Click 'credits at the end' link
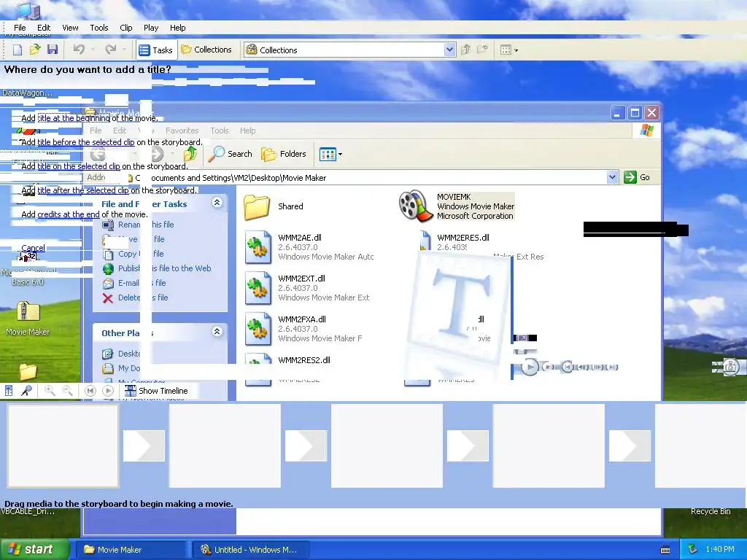Image resolution: width=747 pixels, height=560 pixels. point(69,214)
